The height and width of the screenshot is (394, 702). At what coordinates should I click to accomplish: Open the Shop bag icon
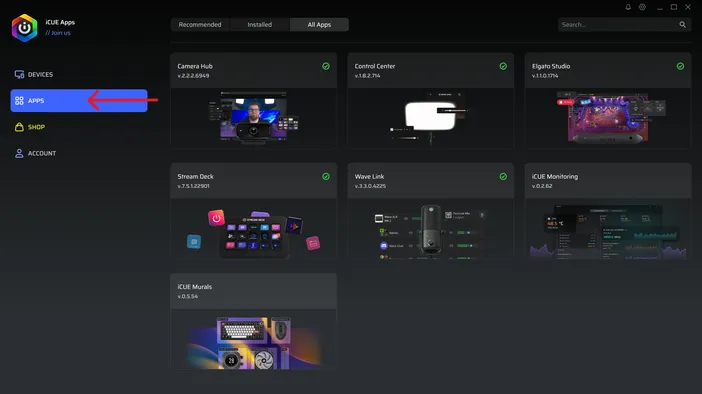[x=19, y=127]
